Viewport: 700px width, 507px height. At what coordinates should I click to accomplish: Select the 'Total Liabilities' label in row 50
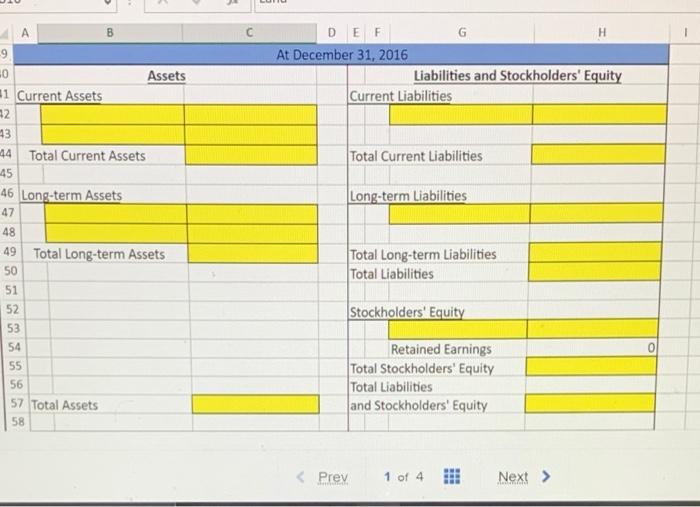pyautogui.click(x=392, y=274)
